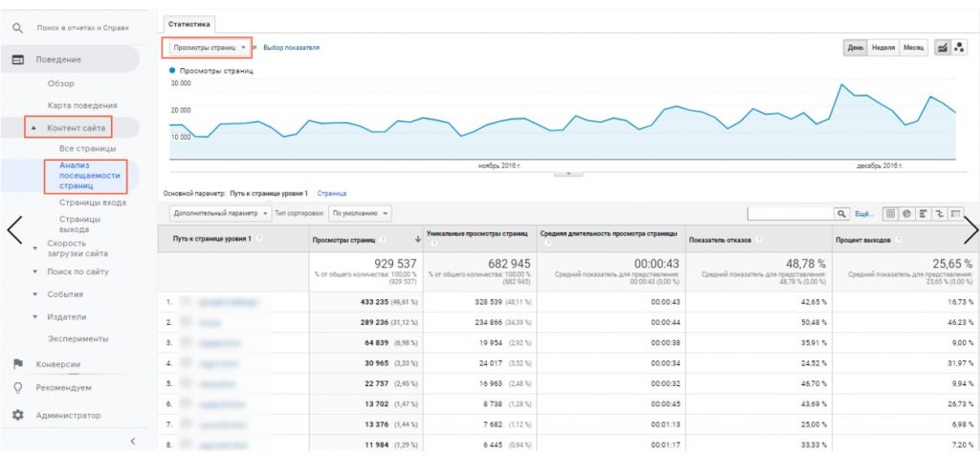The height and width of the screenshot is (457, 980).
Task: Click the Ещё advanced filter link
Action: (862, 213)
